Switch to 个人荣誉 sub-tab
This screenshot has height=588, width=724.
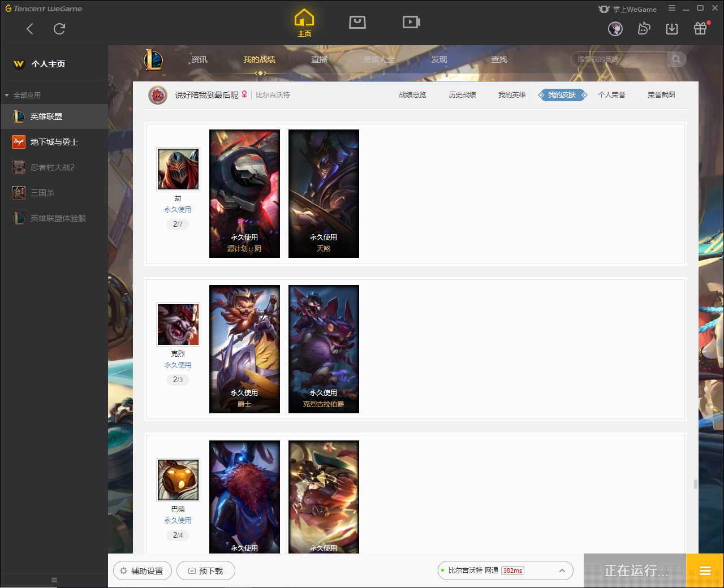tap(612, 95)
